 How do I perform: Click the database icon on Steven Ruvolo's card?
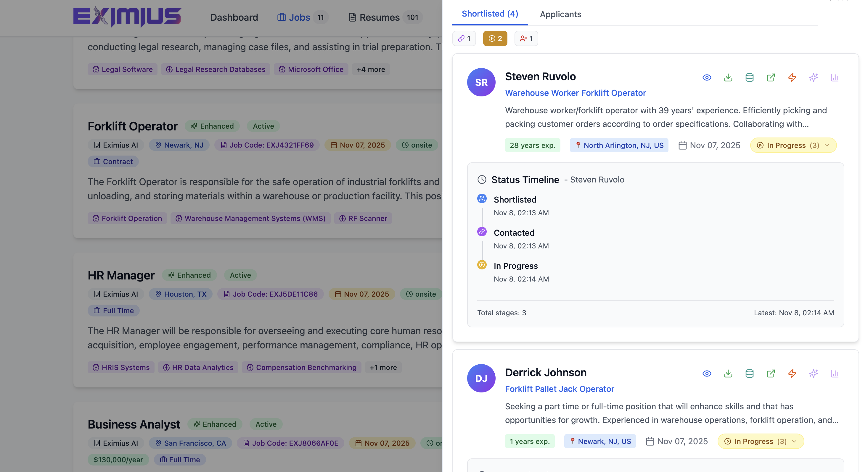coord(749,78)
